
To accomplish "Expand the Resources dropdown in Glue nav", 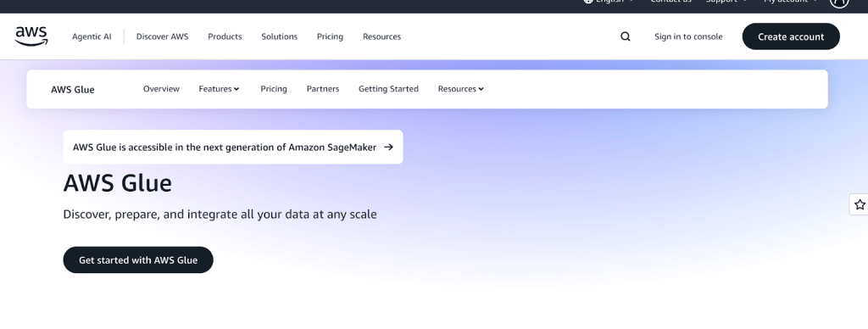I will pyautogui.click(x=460, y=89).
